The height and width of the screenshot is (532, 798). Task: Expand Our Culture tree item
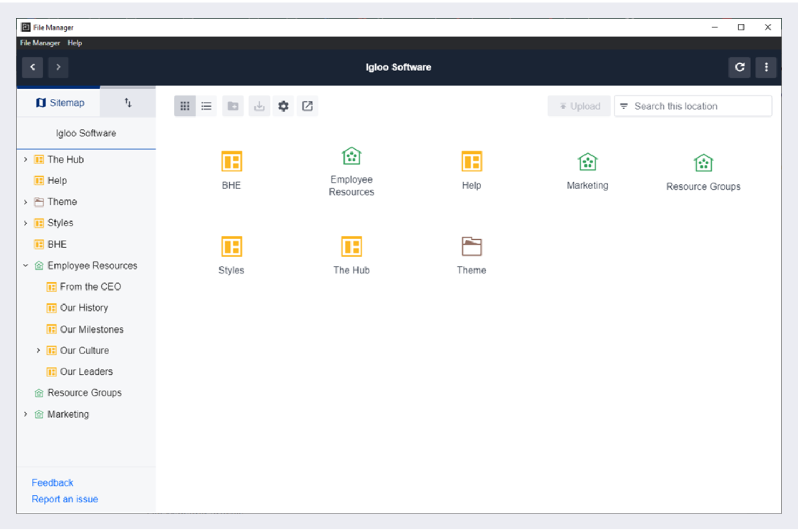(x=38, y=350)
